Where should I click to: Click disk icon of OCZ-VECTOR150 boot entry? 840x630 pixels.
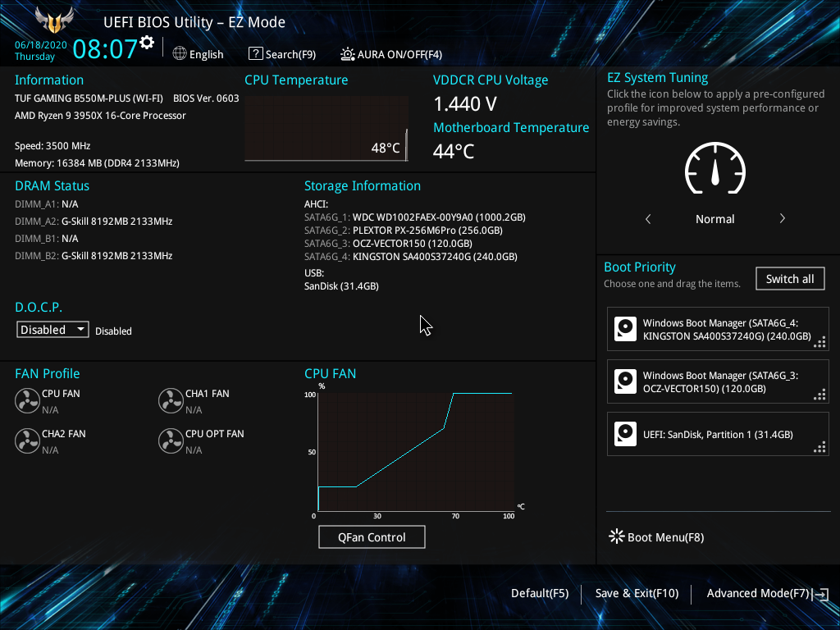point(625,381)
